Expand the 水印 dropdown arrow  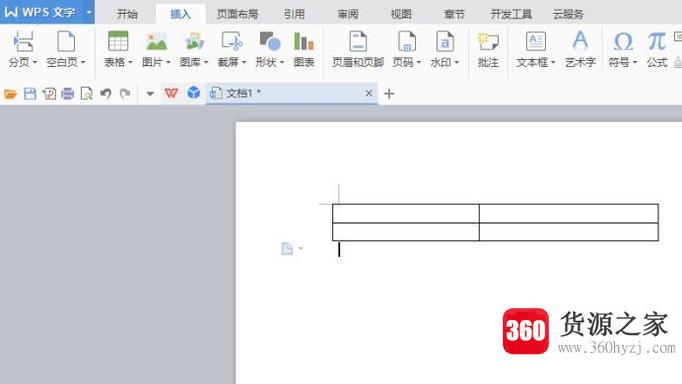(x=457, y=63)
